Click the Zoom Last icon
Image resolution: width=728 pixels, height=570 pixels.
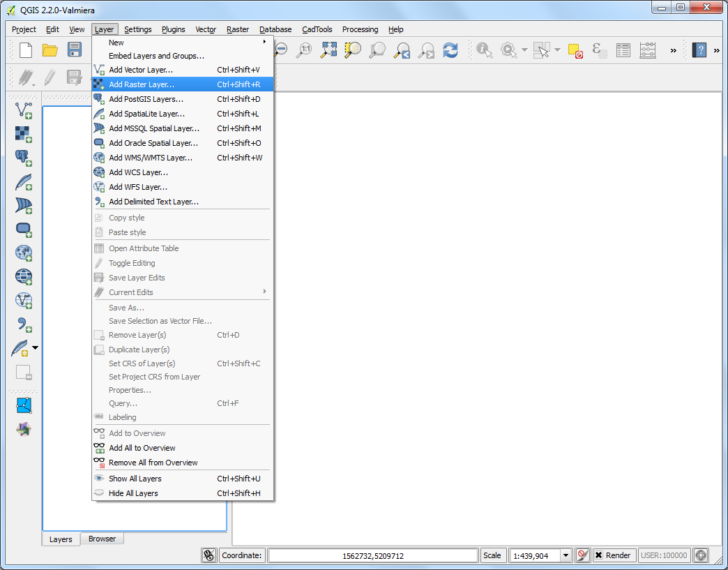[402, 50]
